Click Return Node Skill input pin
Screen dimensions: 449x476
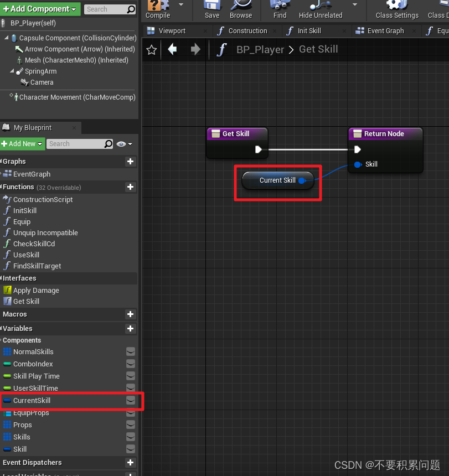click(x=358, y=164)
